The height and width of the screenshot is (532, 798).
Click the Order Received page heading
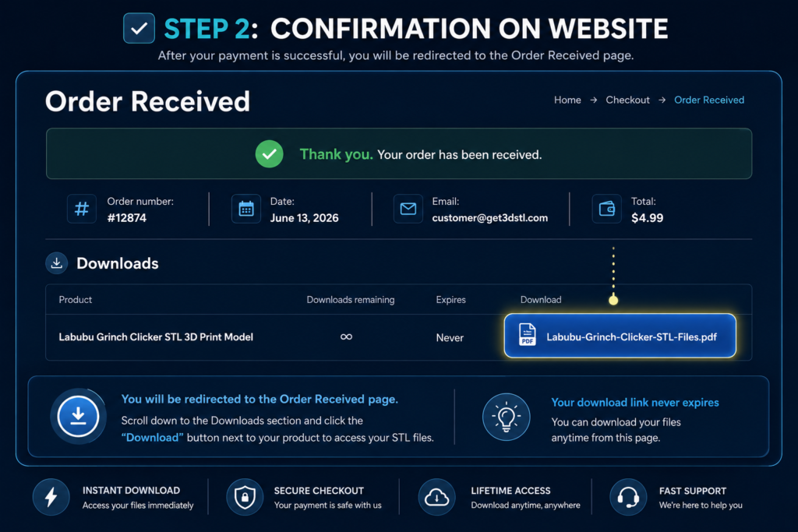click(x=147, y=101)
